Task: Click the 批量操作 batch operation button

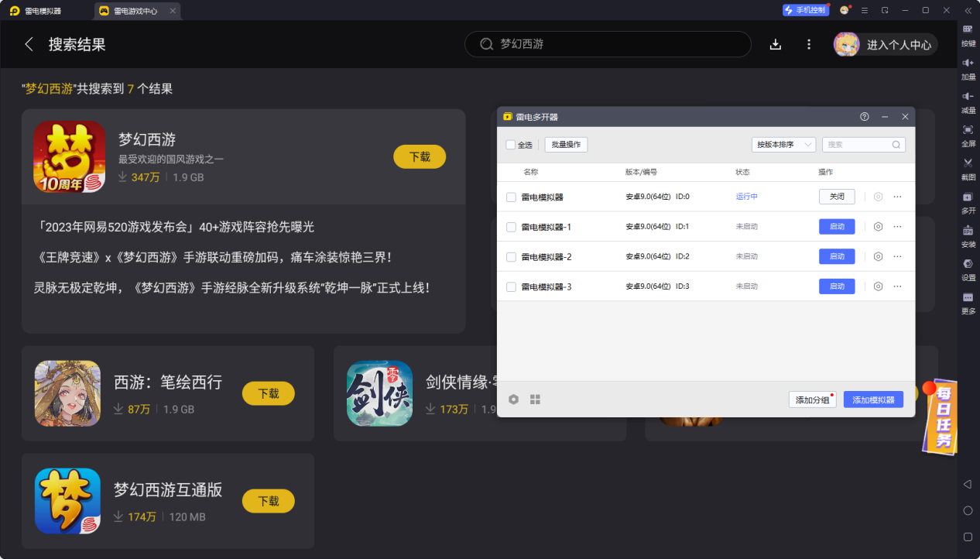Action: [x=566, y=145]
